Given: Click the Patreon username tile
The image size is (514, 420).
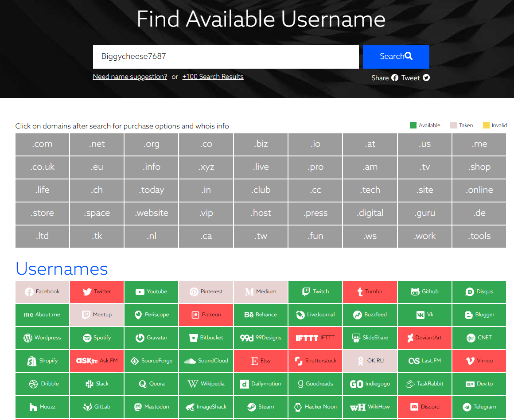Looking at the screenshot, I should (206, 315).
